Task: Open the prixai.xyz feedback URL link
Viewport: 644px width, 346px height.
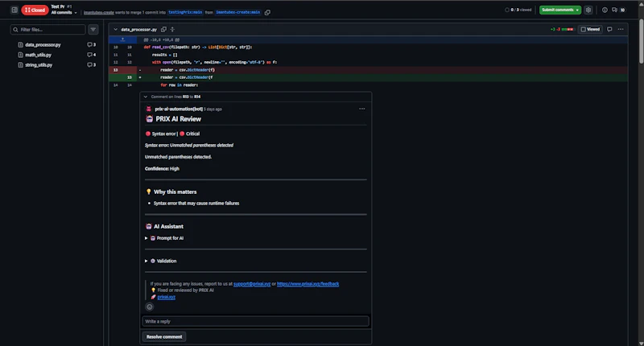Action: click(x=308, y=283)
